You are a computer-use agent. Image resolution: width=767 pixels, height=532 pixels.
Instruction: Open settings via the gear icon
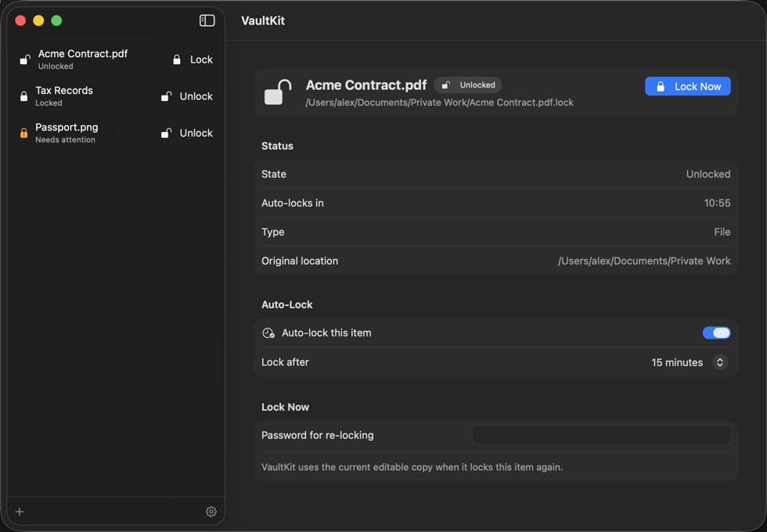(x=211, y=512)
